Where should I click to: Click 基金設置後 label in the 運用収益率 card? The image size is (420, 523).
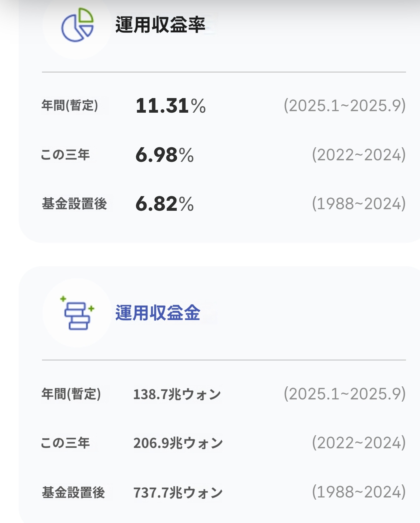tap(74, 204)
